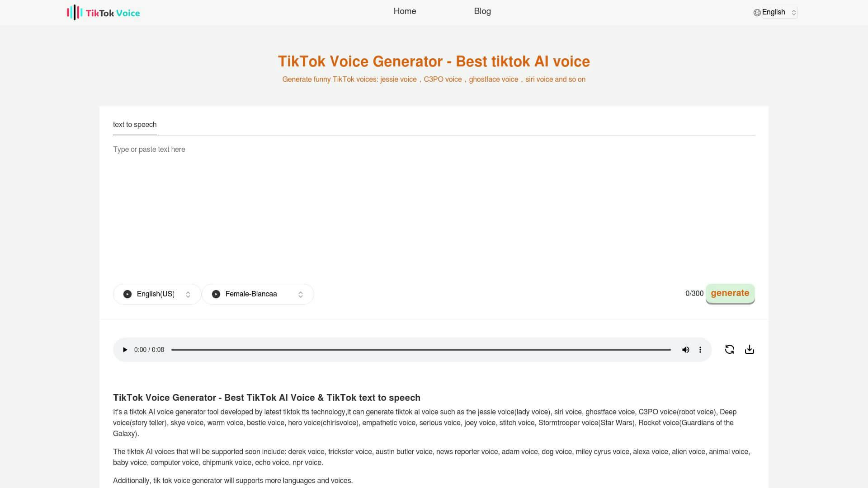Image resolution: width=868 pixels, height=488 pixels.
Task: Click the Blog menu item
Action: click(x=481, y=11)
